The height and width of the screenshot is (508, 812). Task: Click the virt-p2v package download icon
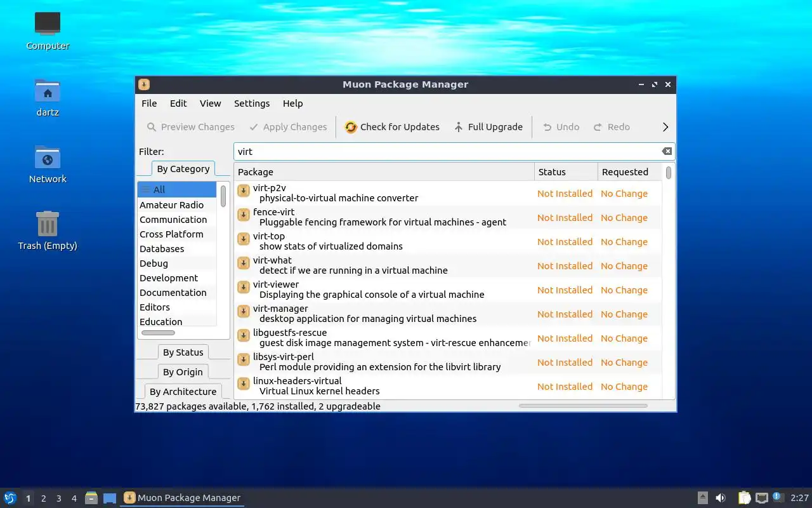[x=243, y=191]
